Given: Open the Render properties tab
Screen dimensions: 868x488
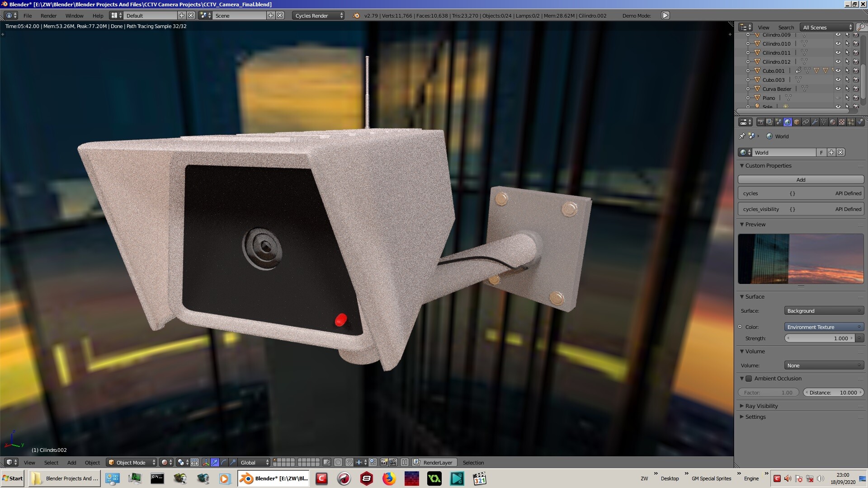Looking at the screenshot, I should (x=760, y=122).
